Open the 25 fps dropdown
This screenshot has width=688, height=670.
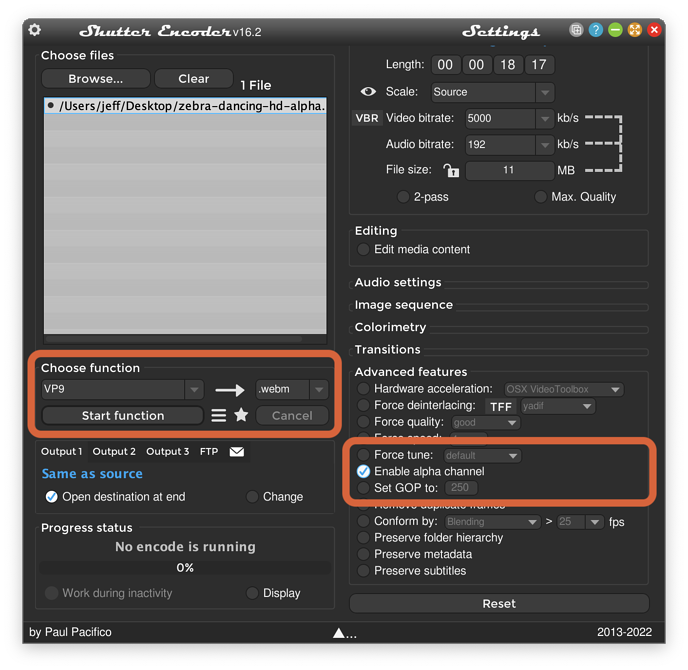578,522
